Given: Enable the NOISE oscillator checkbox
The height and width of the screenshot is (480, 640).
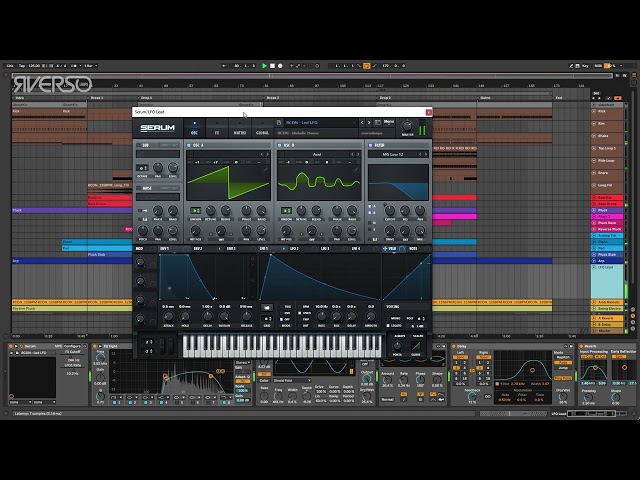Looking at the screenshot, I should [x=138, y=188].
